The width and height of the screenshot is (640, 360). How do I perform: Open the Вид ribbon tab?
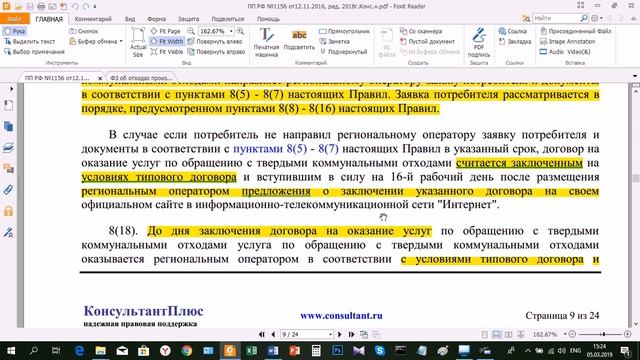(130, 19)
